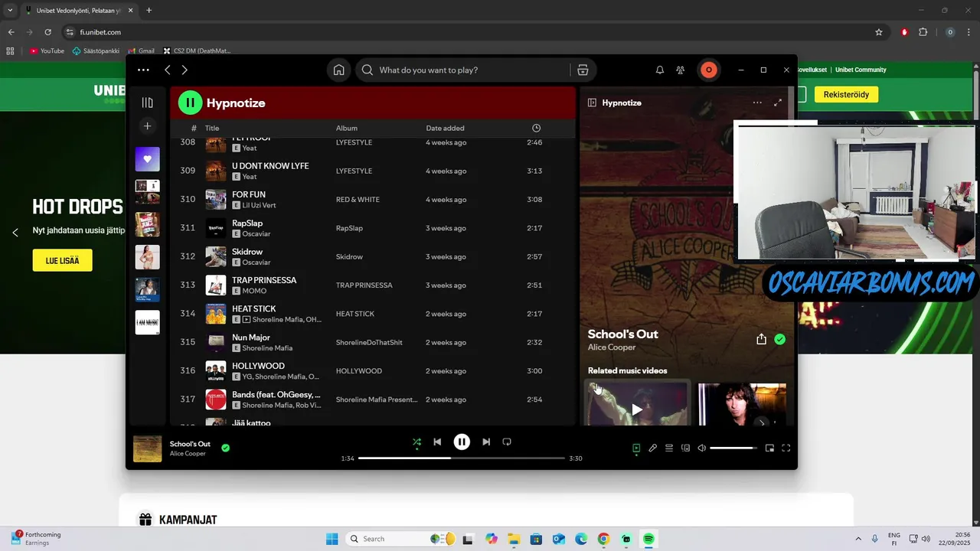The width and height of the screenshot is (980, 551).
Task: Open the RapSlap song by Oscaviar
Action: (247, 223)
